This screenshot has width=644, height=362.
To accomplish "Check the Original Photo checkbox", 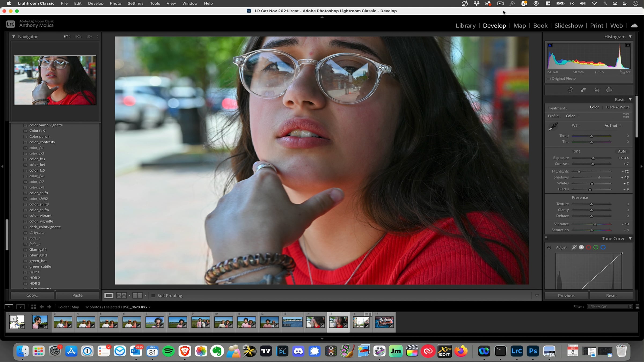I will click(549, 79).
